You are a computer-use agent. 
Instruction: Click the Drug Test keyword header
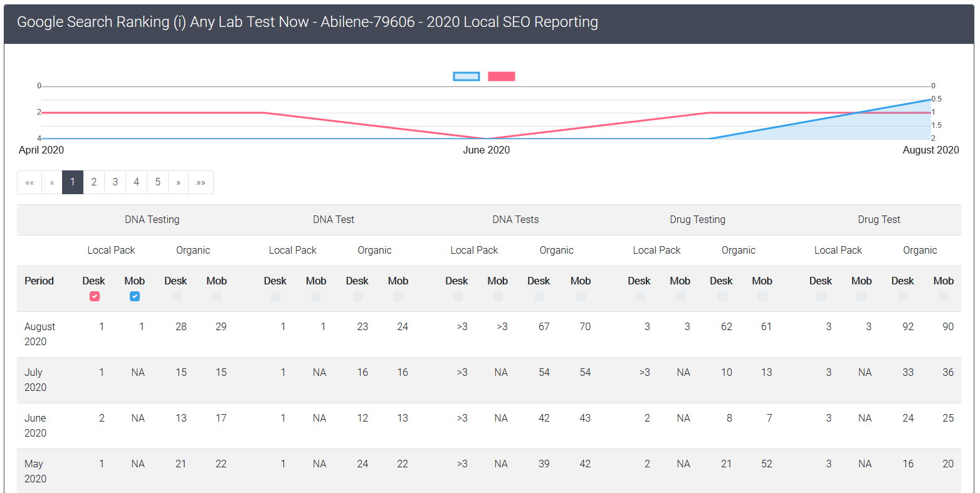879,219
